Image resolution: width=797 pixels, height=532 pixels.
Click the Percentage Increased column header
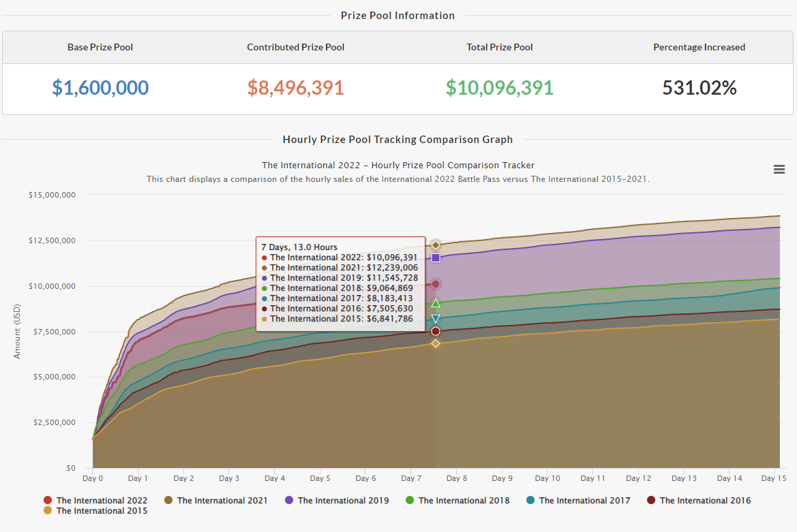click(700, 47)
